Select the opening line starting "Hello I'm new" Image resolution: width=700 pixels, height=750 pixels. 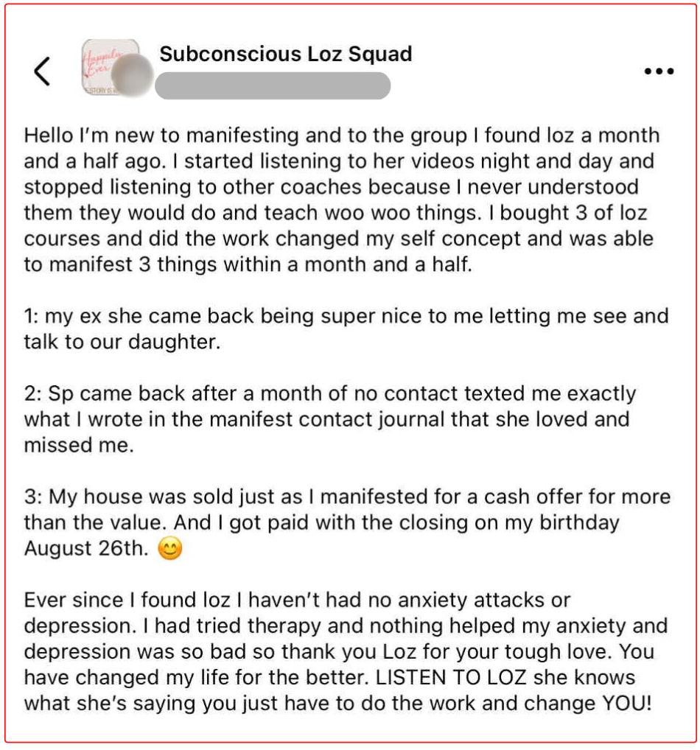(x=342, y=136)
